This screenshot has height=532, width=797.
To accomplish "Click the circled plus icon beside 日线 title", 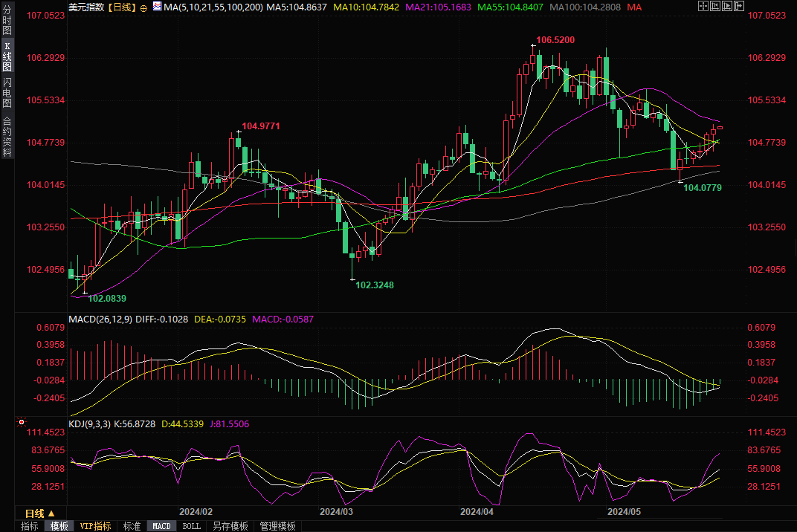I will click(143, 7).
